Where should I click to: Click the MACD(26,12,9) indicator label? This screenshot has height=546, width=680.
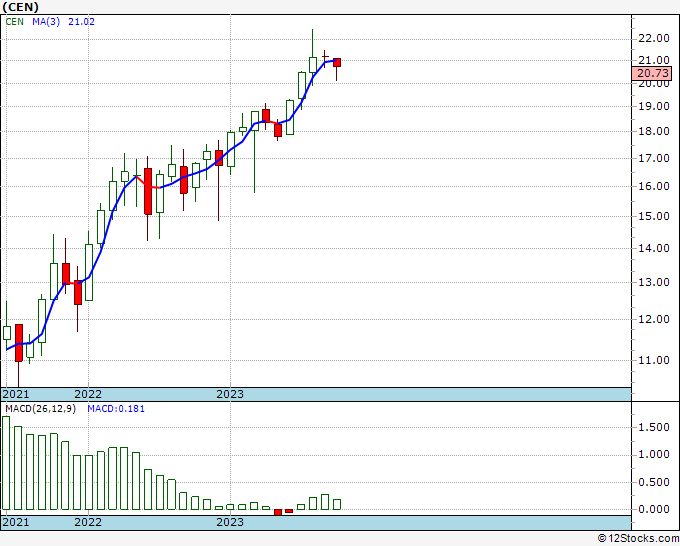click(40, 409)
